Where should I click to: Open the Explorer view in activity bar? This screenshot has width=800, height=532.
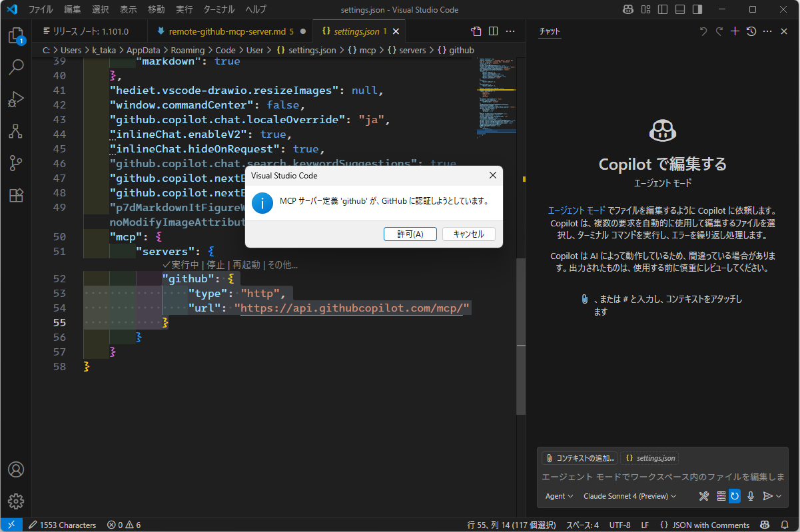(16, 36)
